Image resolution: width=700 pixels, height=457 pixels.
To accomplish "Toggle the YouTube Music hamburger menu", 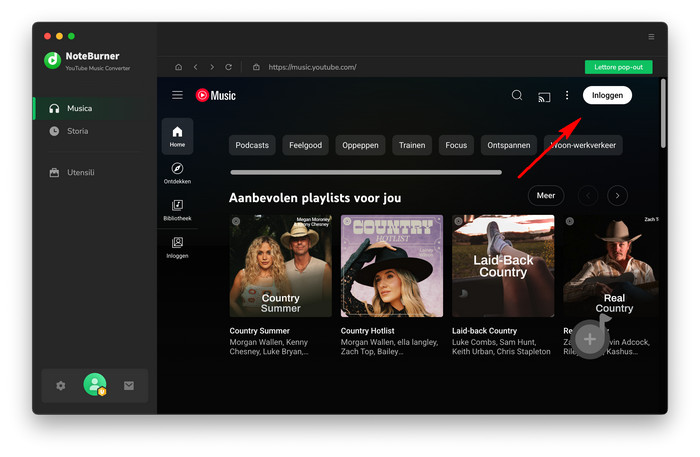I will pos(177,95).
